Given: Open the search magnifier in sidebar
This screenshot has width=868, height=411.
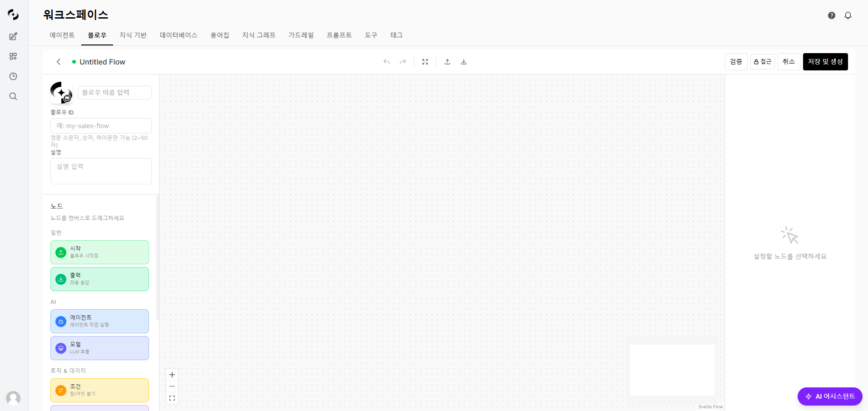Looking at the screenshot, I should tap(13, 96).
